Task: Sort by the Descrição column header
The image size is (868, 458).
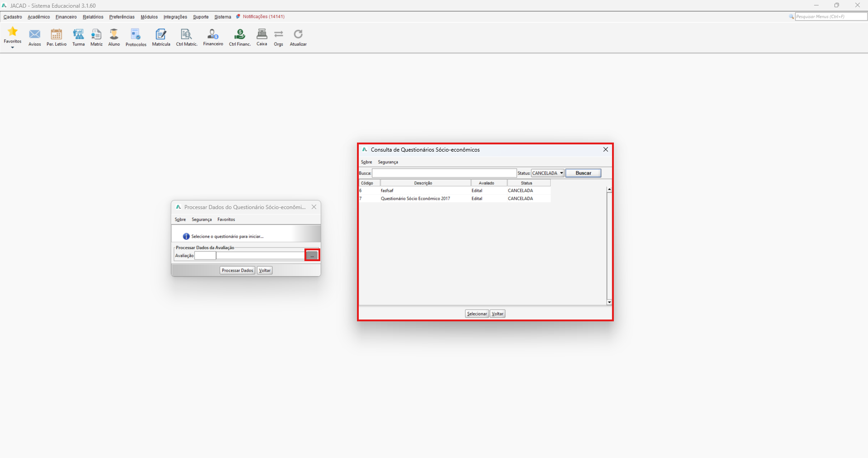Action: (x=426, y=183)
